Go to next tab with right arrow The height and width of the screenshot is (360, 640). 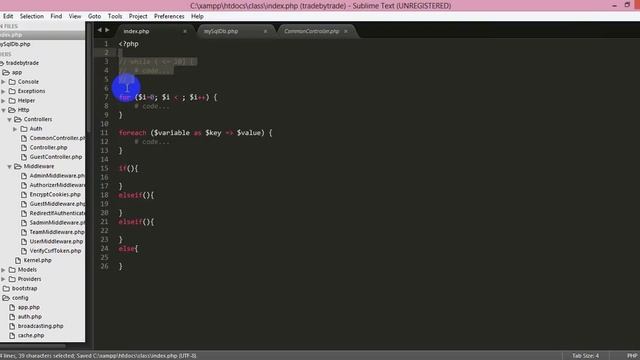tap(107, 30)
